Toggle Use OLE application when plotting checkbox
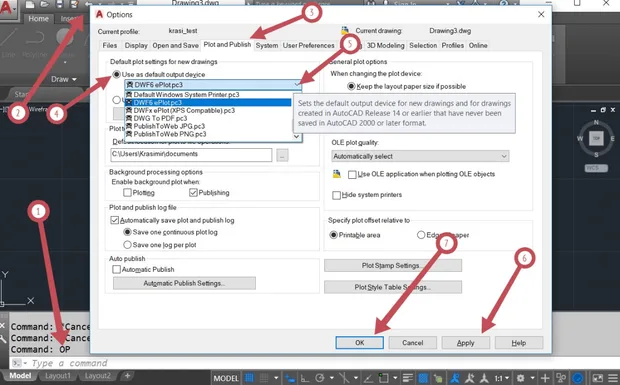Screen dimensions: 620x385 (352, 174)
